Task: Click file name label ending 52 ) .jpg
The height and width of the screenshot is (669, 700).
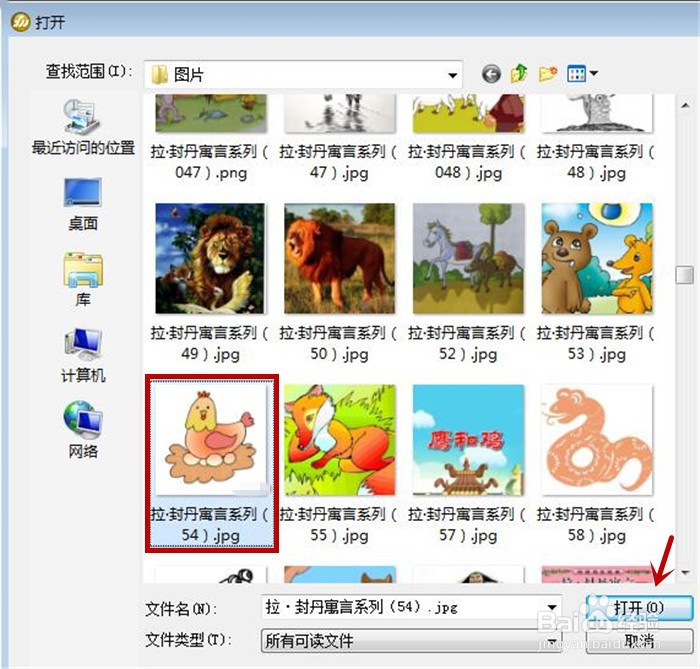Action: [x=468, y=343]
